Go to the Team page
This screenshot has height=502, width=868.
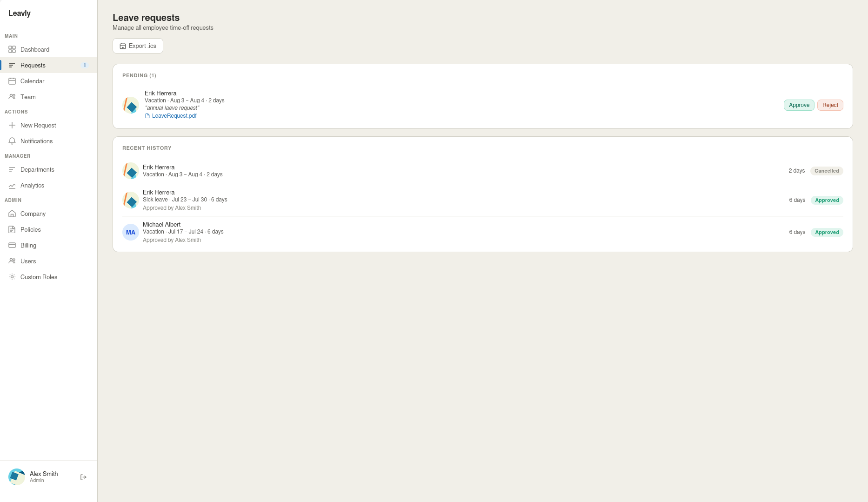48,97
